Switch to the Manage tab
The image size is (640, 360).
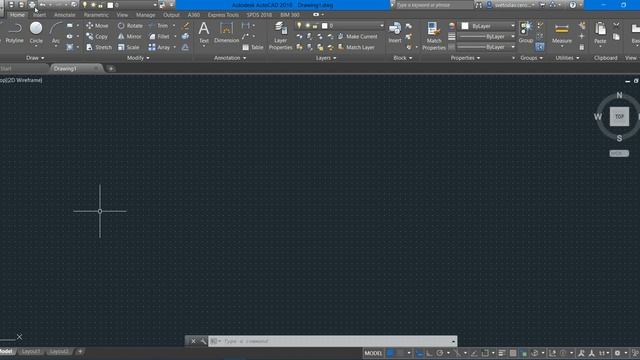click(145, 15)
